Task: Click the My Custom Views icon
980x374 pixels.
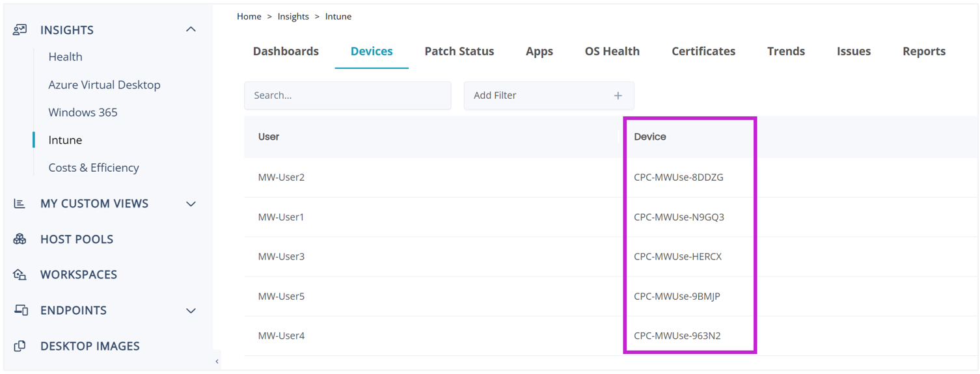Action: (20, 204)
